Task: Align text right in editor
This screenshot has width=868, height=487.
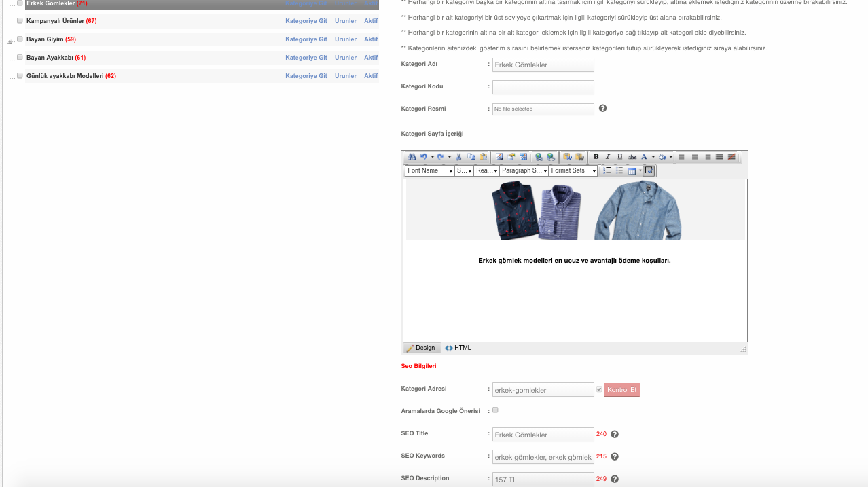Action: click(707, 157)
